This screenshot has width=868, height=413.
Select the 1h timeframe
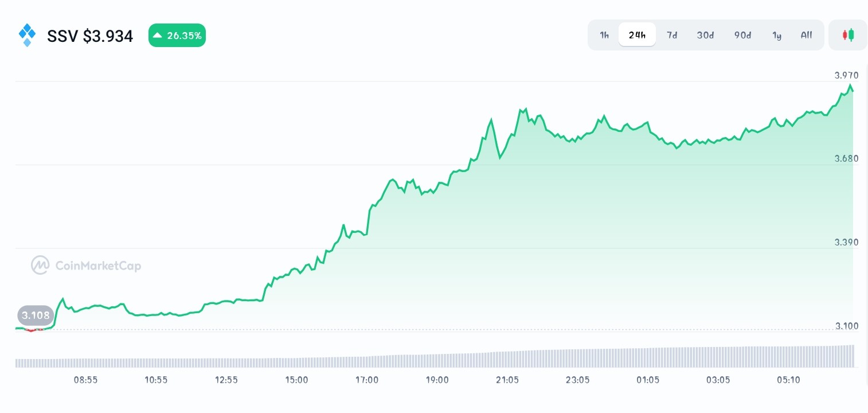pos(604,35)
